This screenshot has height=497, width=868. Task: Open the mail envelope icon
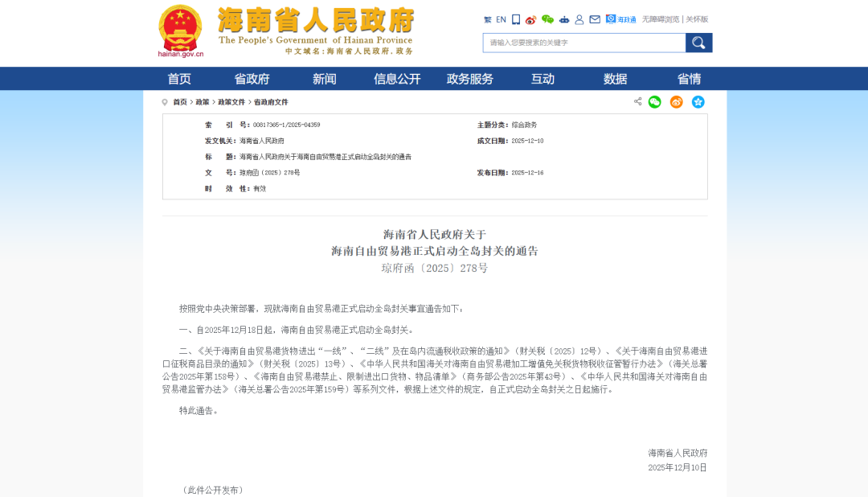pos(595,19)
